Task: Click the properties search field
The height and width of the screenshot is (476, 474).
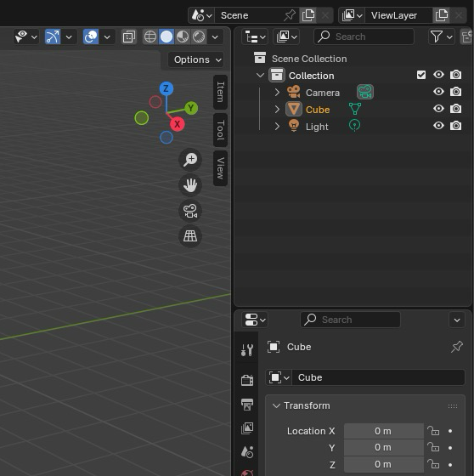Action: click(x=351, y=320)
